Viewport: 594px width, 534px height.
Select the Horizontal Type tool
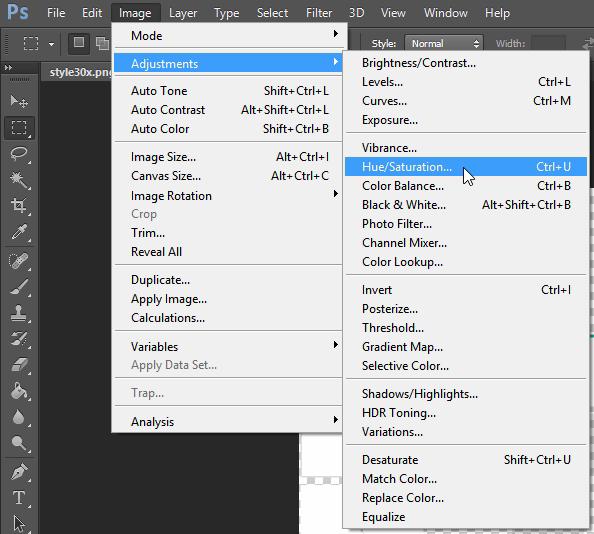click(19, 497)
